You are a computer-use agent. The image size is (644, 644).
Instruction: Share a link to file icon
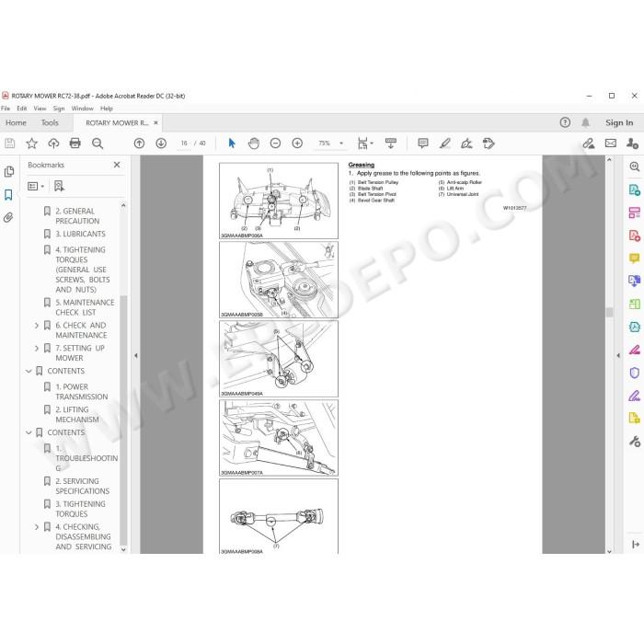(589, 144)
